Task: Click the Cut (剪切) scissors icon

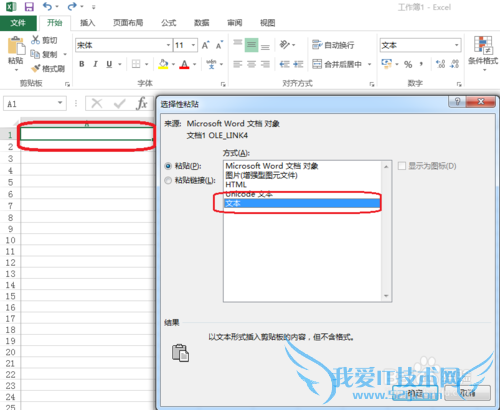Action: (35, 40)
